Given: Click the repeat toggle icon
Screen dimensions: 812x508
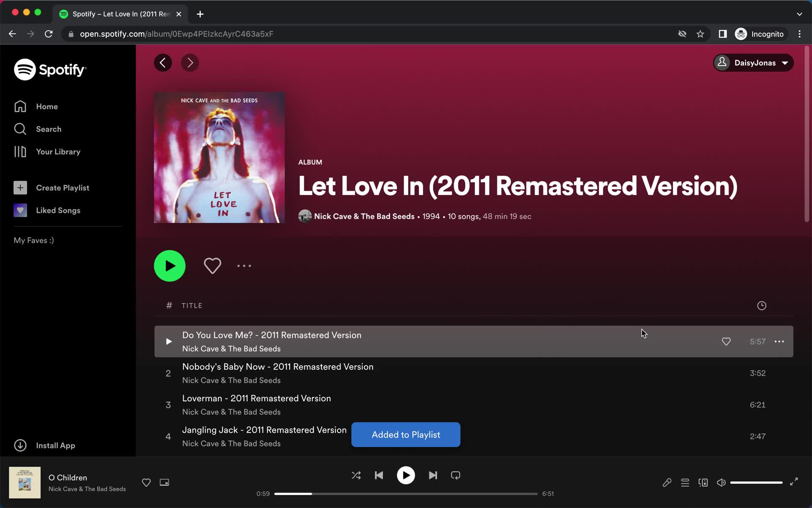Looking at the screenshot, I should (456, 475).
